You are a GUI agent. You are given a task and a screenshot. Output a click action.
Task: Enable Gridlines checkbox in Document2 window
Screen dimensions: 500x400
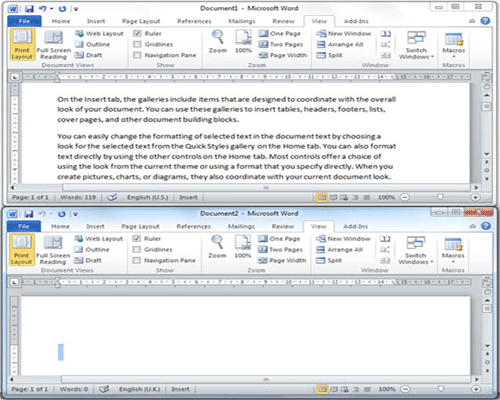[136, 250]
